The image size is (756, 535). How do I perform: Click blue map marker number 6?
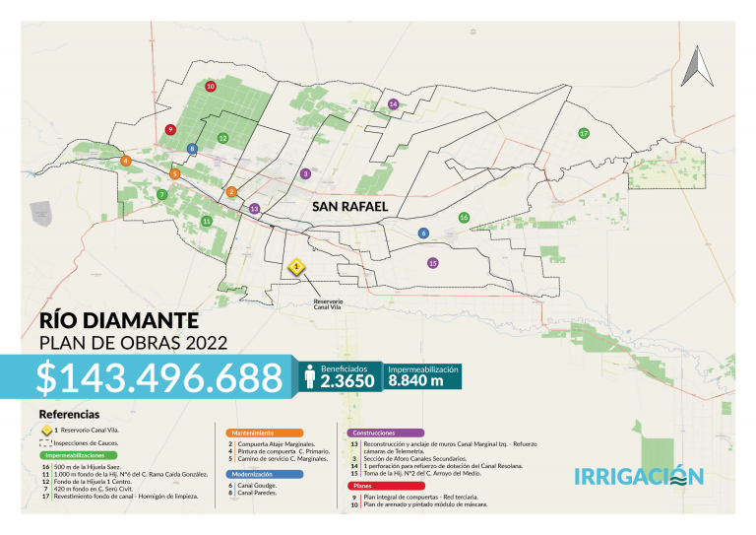click(x=423, y=234)
